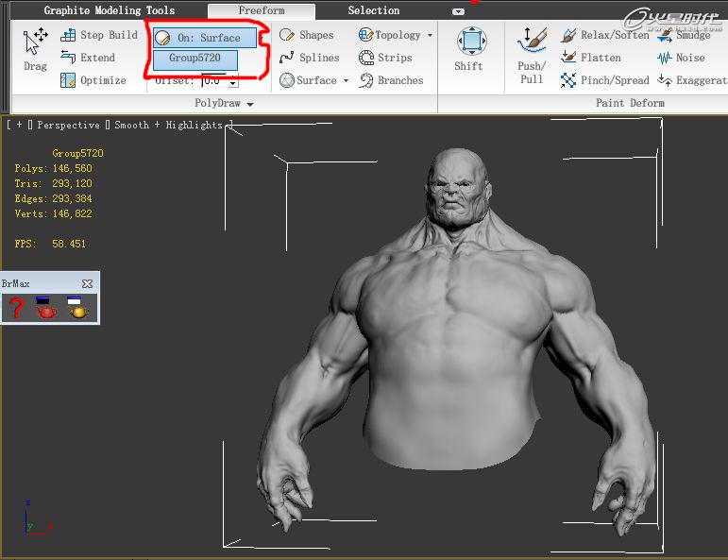The width and height of the screenshot is (728, 560).
Task: Increase Offset with spinner arrows
Action: pos(233,77)
